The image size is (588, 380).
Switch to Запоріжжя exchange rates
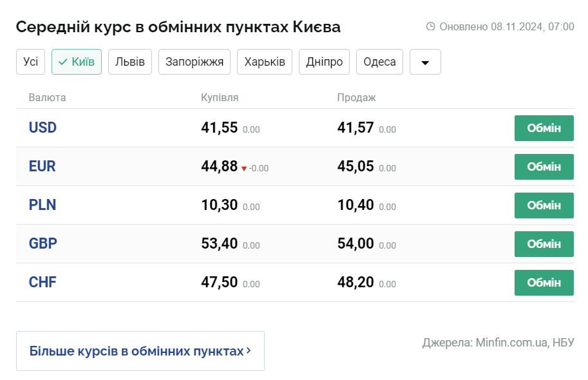[x=194, y=62]
